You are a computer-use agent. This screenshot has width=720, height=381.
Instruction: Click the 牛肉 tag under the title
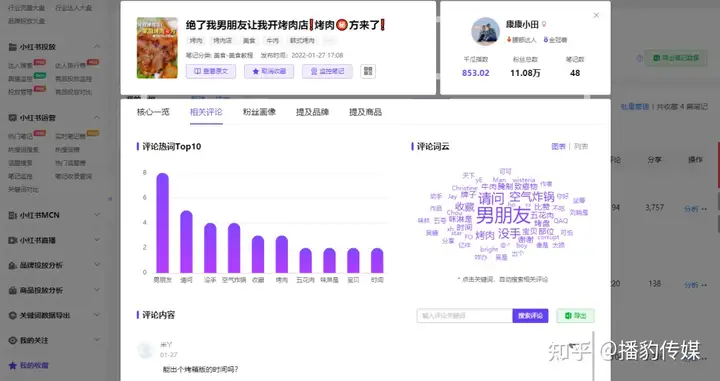click(x=273, y=41)
